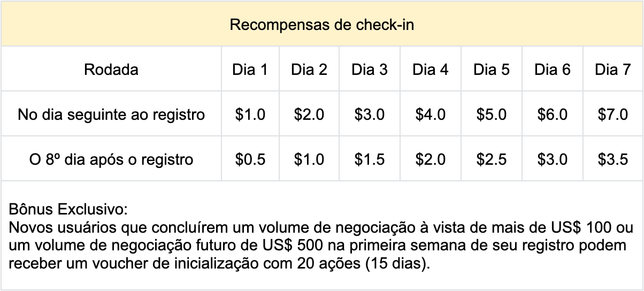Click the "Dia 5" column header
Viewport: 644px width, 291px height.
[492, 70]
